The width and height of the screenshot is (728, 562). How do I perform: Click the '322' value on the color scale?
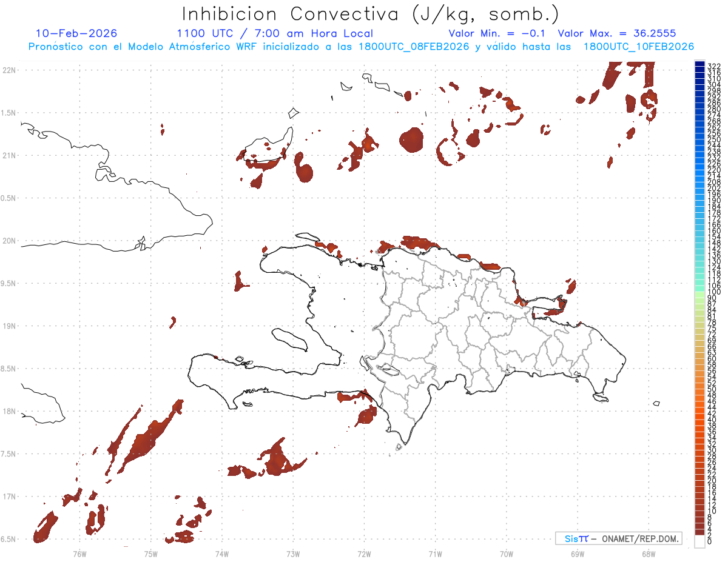click(x=714, y=66)
